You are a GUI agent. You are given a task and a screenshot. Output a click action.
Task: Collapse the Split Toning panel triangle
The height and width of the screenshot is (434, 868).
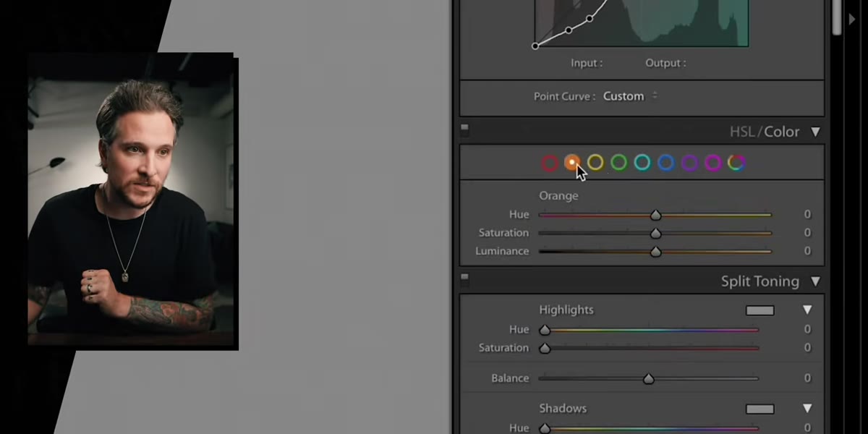815,281
